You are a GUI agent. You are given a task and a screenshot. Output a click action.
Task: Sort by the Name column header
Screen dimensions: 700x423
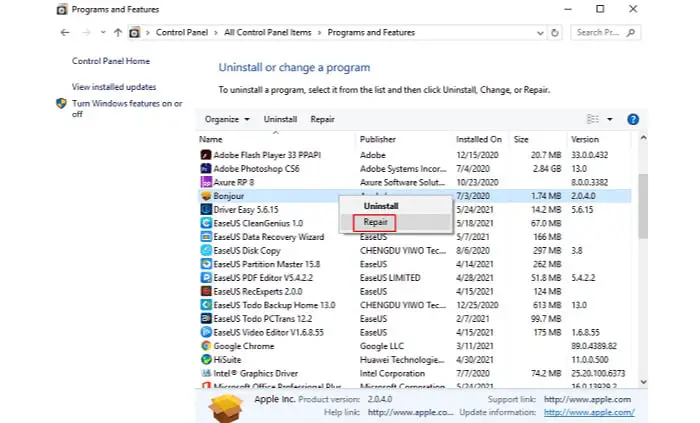coord(211,139)
